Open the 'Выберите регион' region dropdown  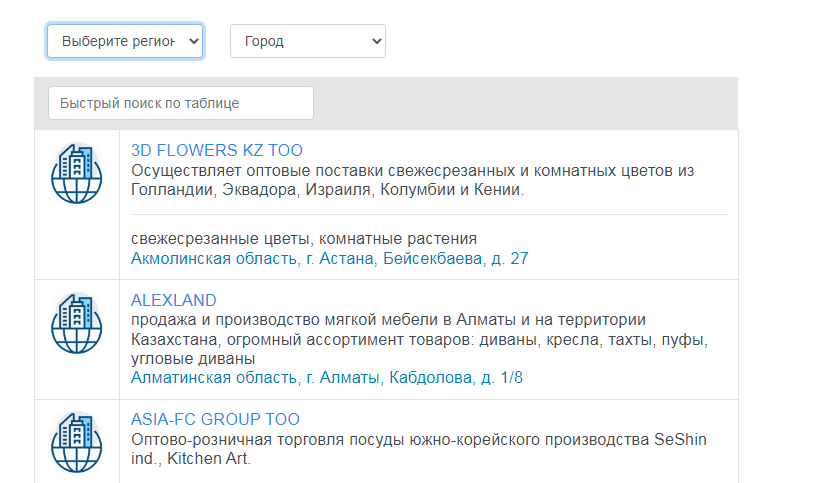125,41
